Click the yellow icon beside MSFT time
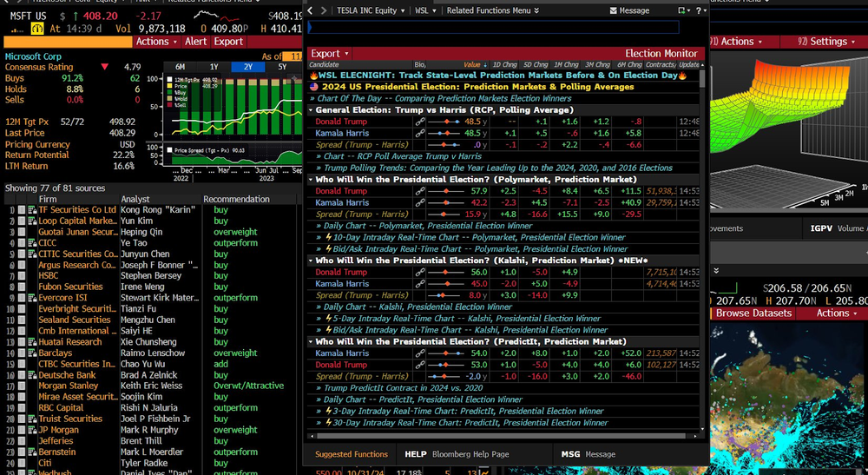 37,29
